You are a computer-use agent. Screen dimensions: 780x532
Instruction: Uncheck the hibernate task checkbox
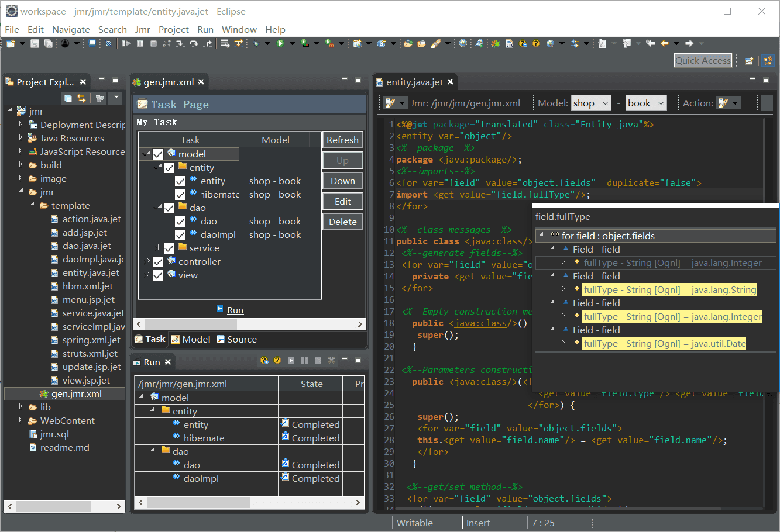click(x=180, y=195)
